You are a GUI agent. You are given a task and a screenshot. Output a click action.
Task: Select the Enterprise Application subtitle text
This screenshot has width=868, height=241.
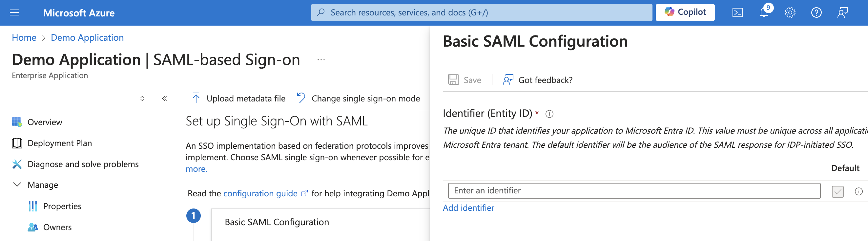(x=50, y=76)
